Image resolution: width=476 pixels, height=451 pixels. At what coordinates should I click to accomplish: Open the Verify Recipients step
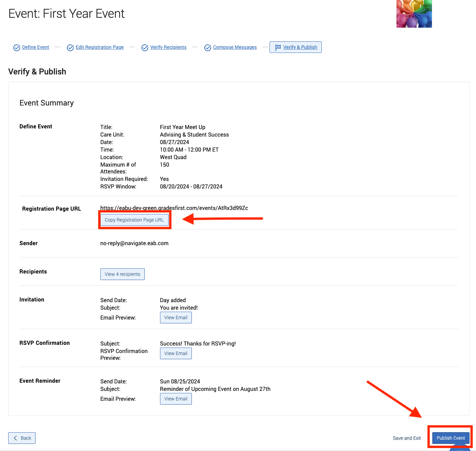168,47
